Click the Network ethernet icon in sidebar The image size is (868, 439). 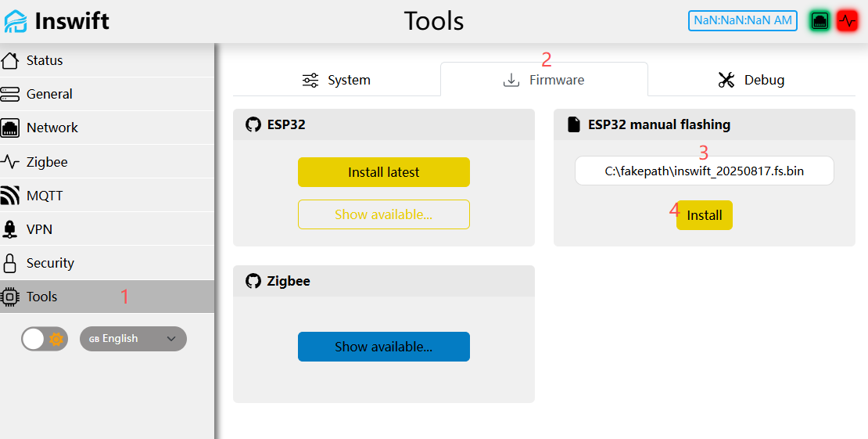(x=10, y=128)
